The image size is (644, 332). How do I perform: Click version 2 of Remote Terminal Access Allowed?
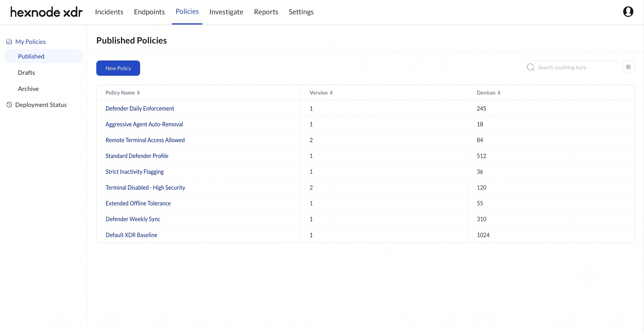[311, 140]
